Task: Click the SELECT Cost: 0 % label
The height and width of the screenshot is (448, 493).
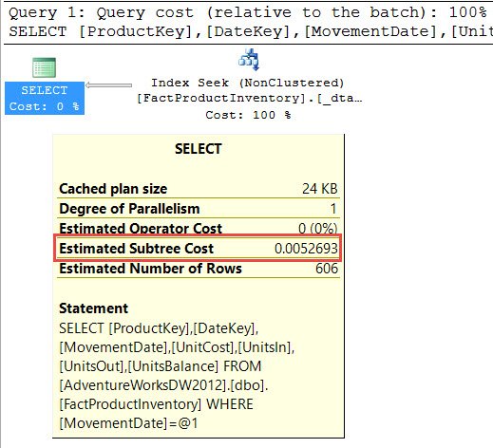Action: click(45, 98)
